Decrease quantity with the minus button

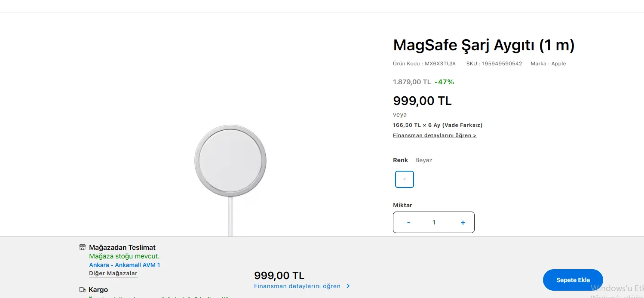tap(408, 222)
